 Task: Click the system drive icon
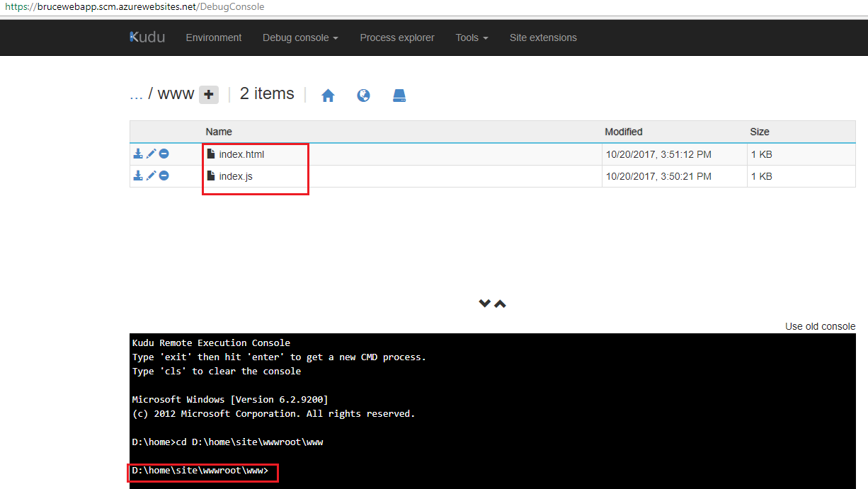(x=399, y=96)
